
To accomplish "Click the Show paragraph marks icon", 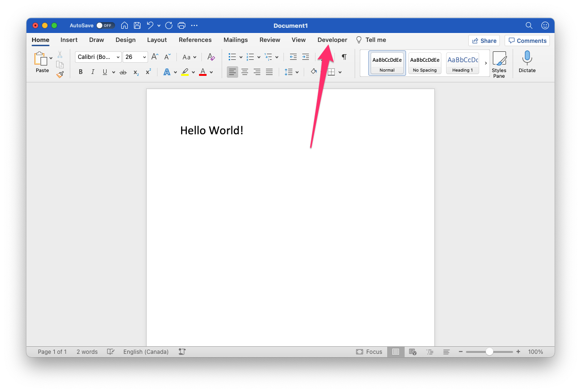I will click(x=344, y=57).
